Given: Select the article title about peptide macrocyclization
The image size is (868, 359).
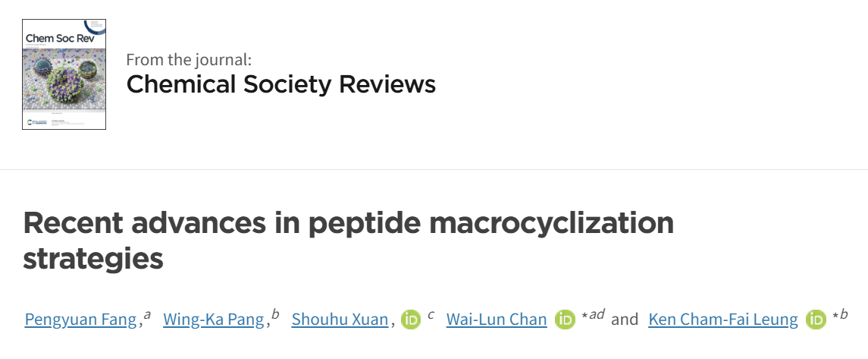Looking at the screenshot, I should point(348,241).
